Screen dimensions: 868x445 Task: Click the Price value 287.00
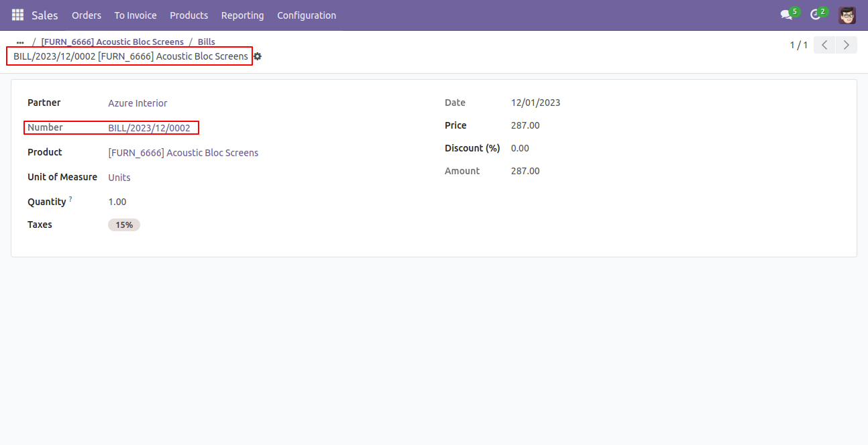525,125
